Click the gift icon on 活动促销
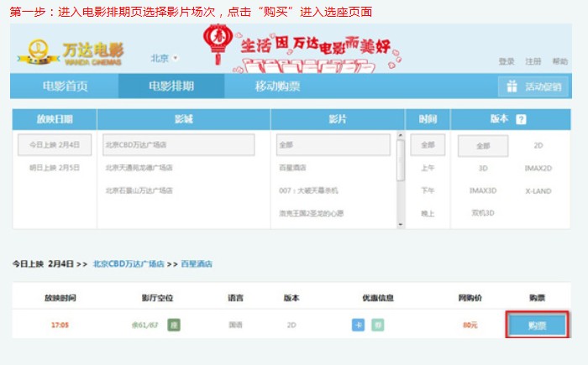Viewport: 588px width, 365px height. 512,86
